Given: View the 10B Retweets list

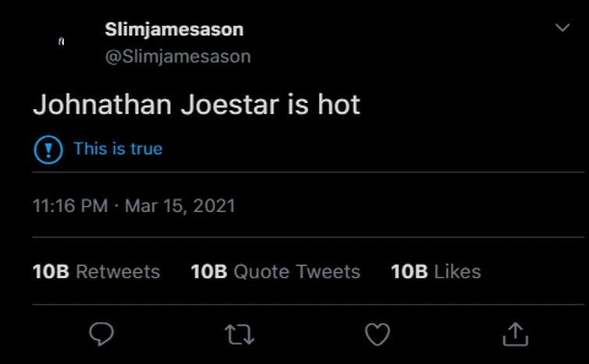Looking at the screenshot, I should tap(96, 271).
